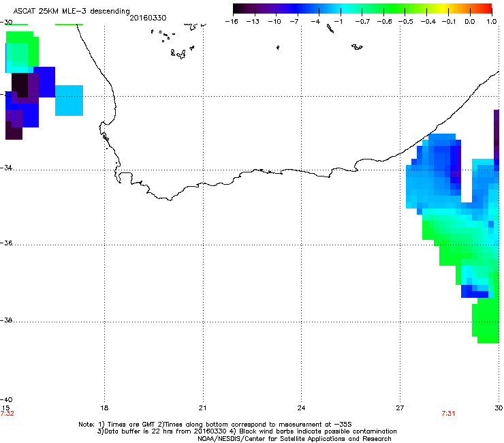Click the longitude label 18
Screen dimensions: 504x443
tap(104, 408)
